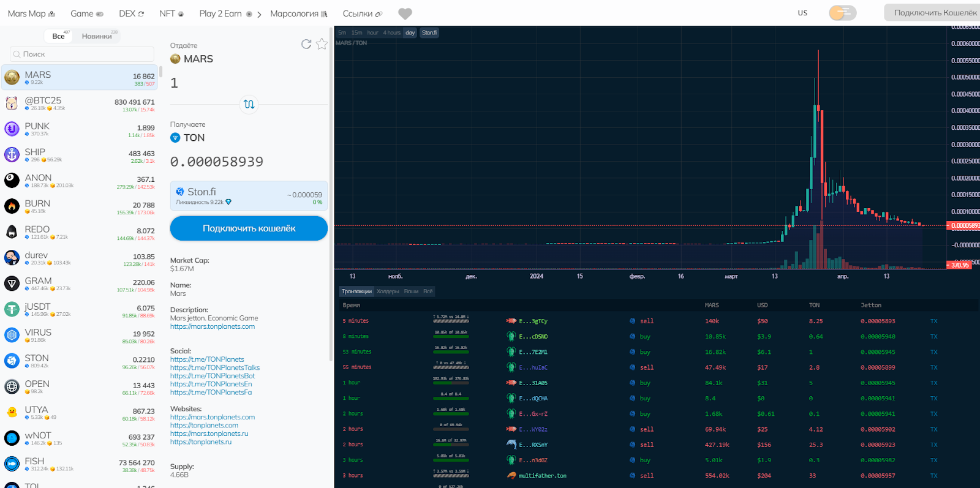Switch to the Ваши tab
The image size is (980, 488).
pyautogui.click(x=411, y=291)
